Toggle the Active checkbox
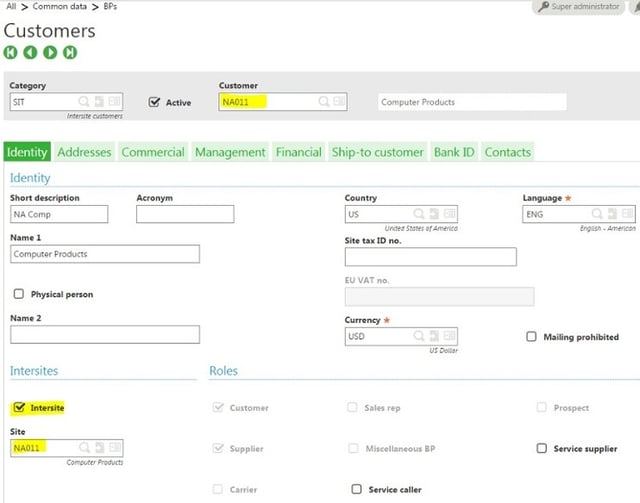Image resolution: width=640 pixels, height=503 pixels. pyautogui.click(x=154, y=102)
